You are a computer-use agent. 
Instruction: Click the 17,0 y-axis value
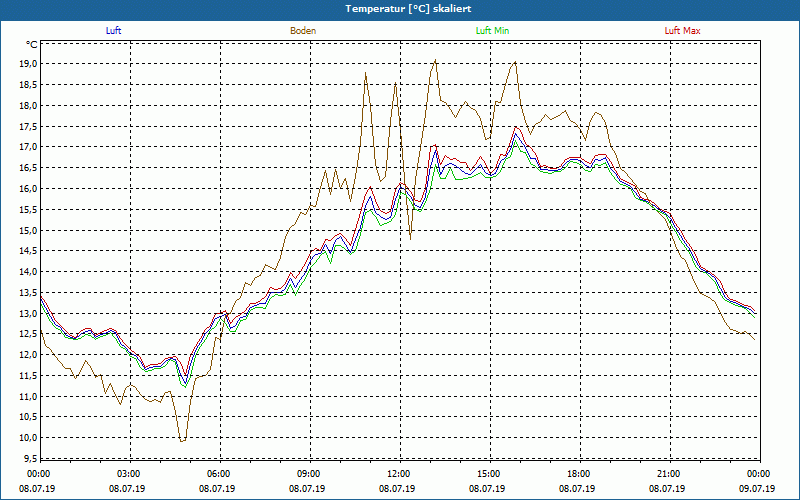pyautogui.click(x=28, y=147)
